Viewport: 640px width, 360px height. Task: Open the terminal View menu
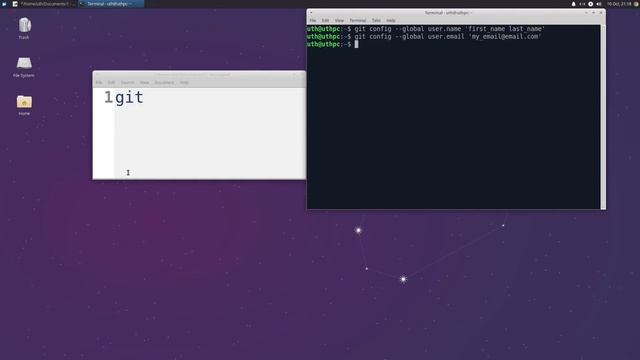[339, 20]
